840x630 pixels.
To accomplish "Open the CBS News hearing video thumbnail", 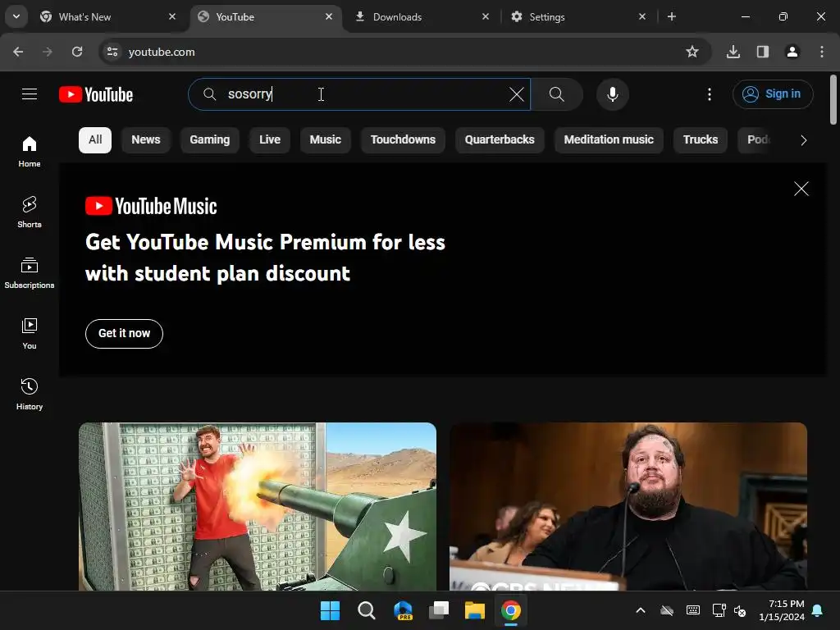I will pos(628,506).
